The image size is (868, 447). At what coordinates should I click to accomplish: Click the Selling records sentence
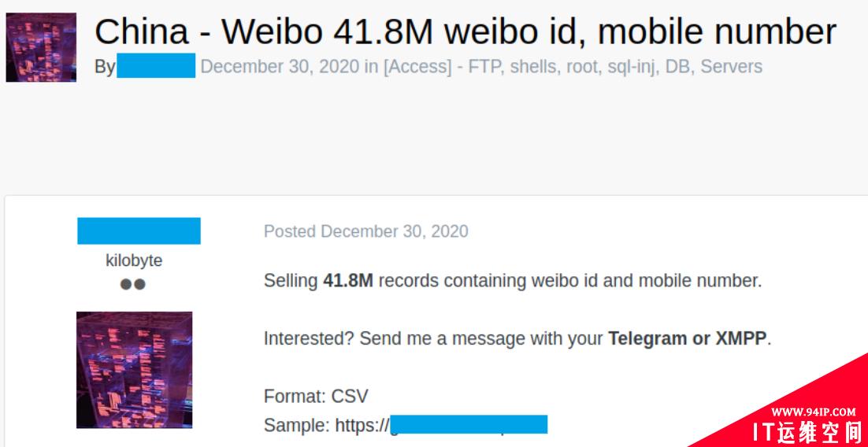coord(513,280)
